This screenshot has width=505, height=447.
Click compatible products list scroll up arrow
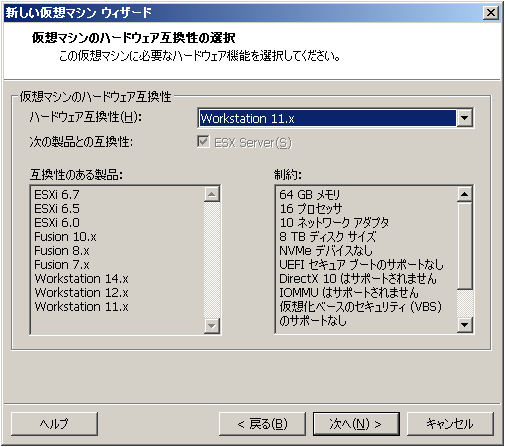[212, 194]
